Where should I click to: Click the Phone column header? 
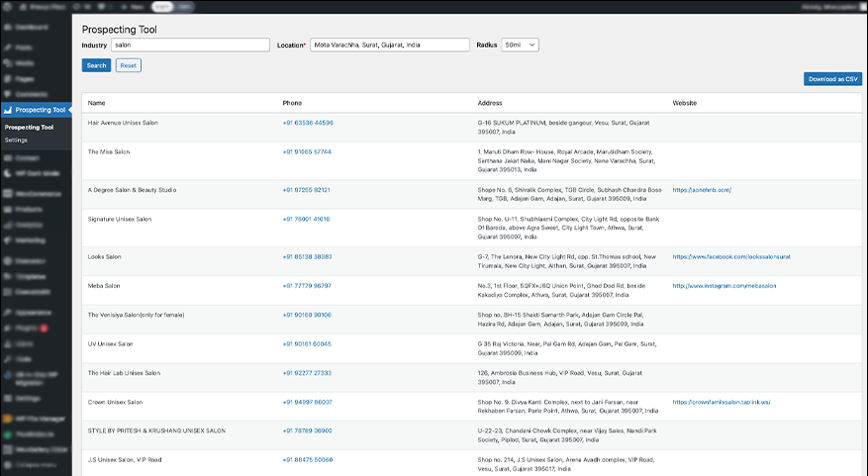click(x=292, y=103)
